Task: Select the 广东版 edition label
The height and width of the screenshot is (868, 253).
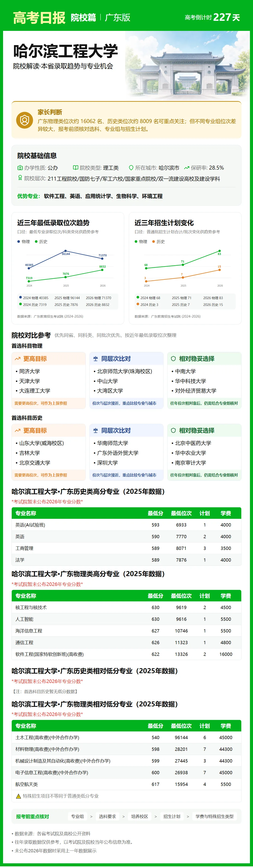Action: point(118,18)
